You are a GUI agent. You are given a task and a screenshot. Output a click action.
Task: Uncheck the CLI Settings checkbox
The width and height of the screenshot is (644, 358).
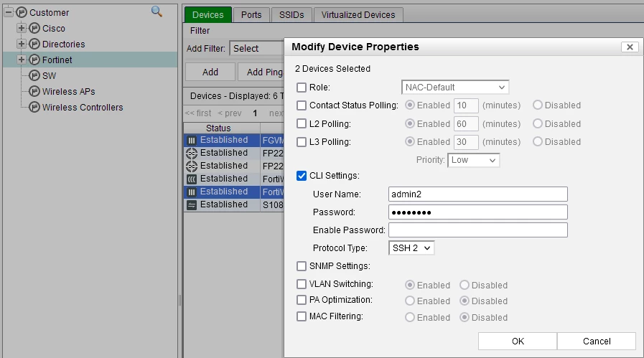pyautogui.click(x=302, y=176)
